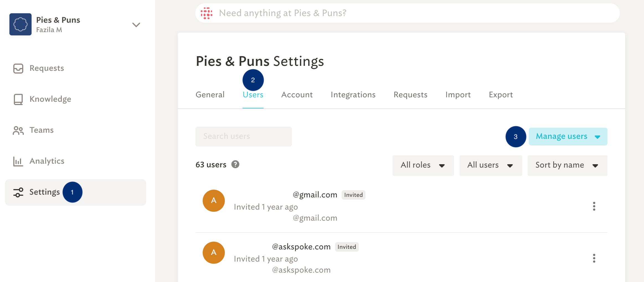Click the Search users input field
Screen dimensions: 644x282
coord(244,136)
